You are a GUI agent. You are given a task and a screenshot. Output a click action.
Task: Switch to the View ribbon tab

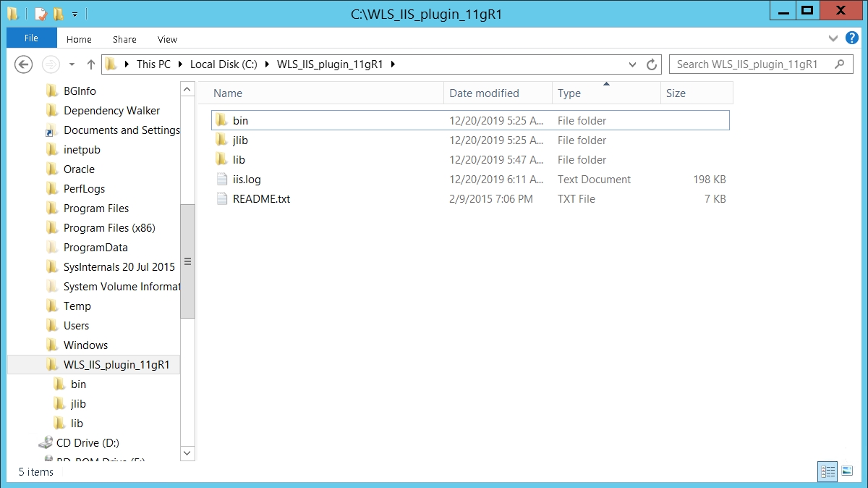167,40
